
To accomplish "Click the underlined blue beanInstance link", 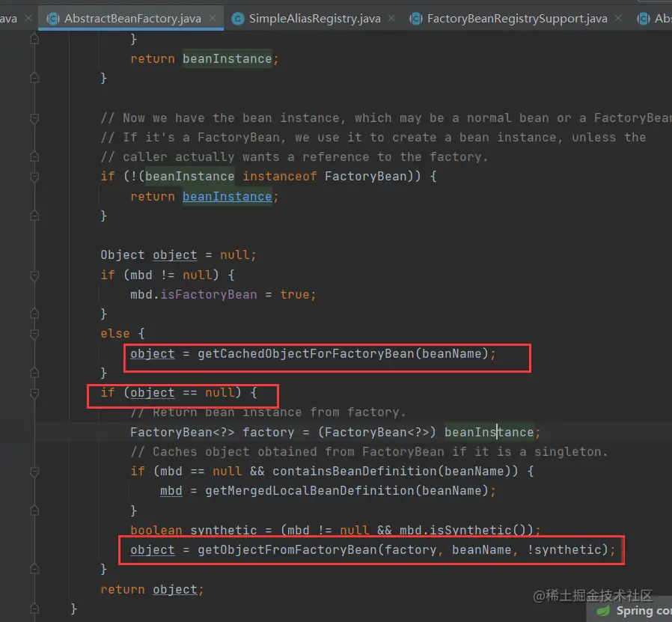I will coord(227,196).
